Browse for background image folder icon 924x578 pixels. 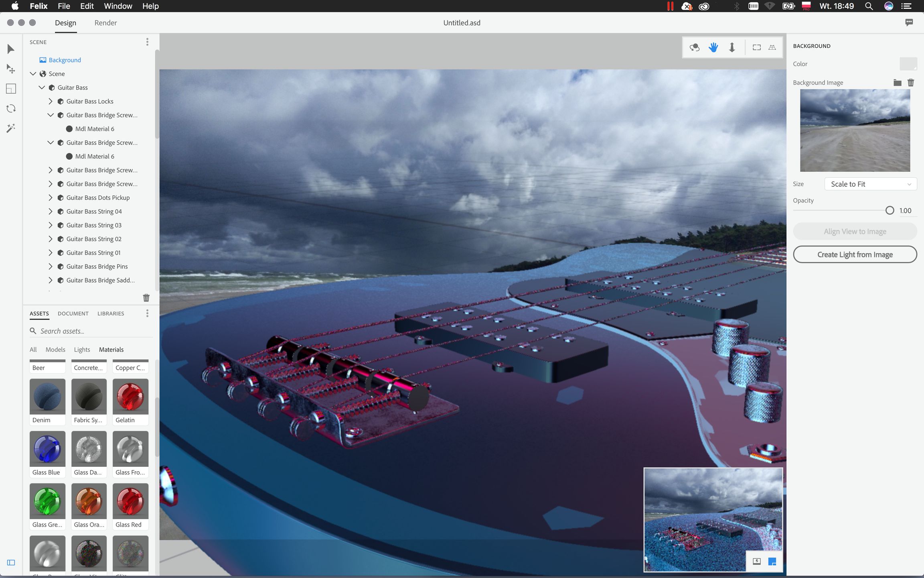[x=897, y=82]
